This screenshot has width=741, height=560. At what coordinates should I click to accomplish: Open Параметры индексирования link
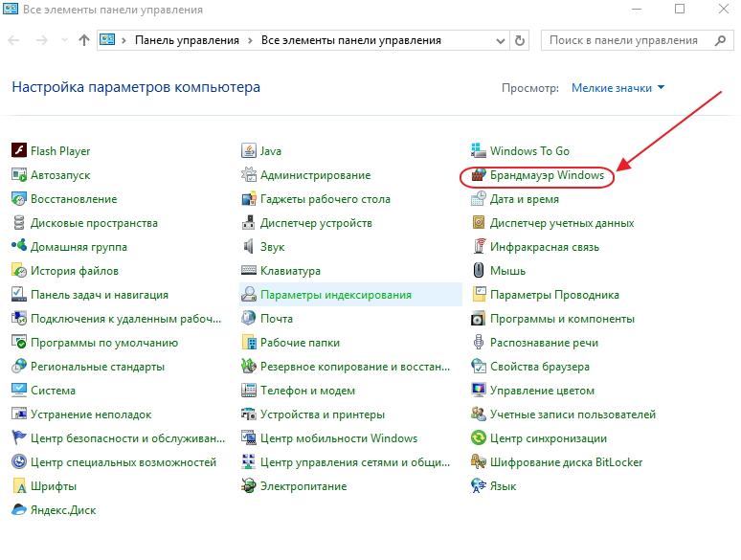(x=336, y=295)
